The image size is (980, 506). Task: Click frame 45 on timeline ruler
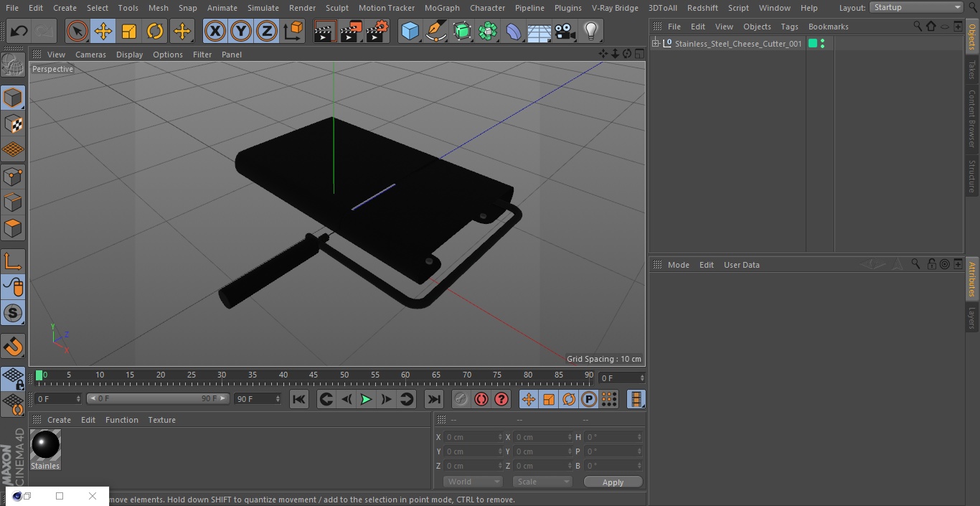click(314, 375)
